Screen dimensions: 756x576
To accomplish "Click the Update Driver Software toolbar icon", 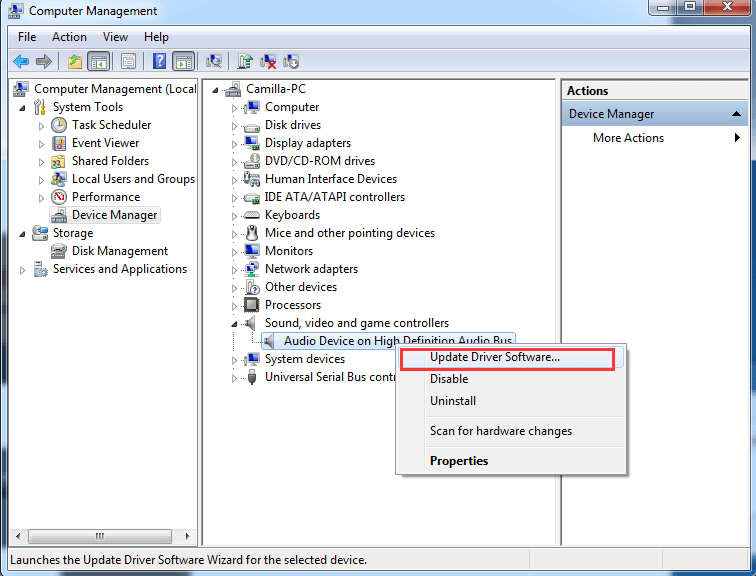I will (x=244, y=62).
